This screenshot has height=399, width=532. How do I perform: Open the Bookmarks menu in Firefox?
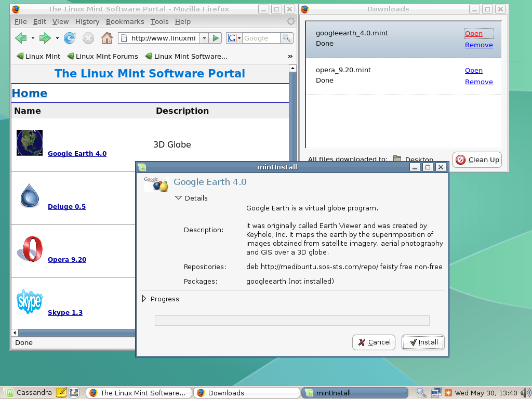pyautogui.click(x=125, y=22)
